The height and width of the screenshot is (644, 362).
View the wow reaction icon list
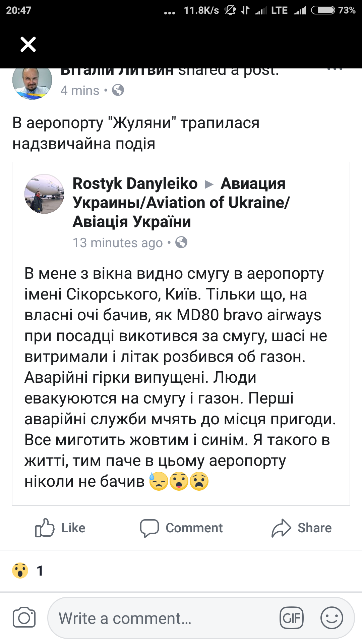tap(20, 570)
